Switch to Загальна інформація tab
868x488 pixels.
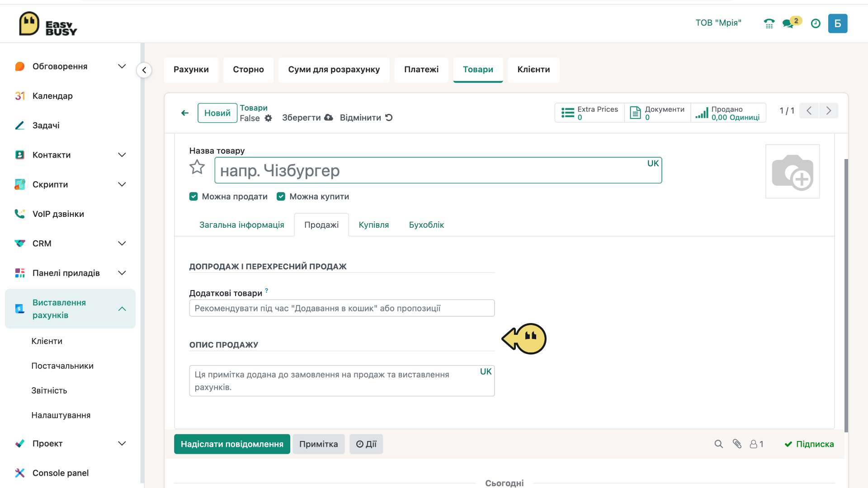pyautogui.click(x=242, y=225)
